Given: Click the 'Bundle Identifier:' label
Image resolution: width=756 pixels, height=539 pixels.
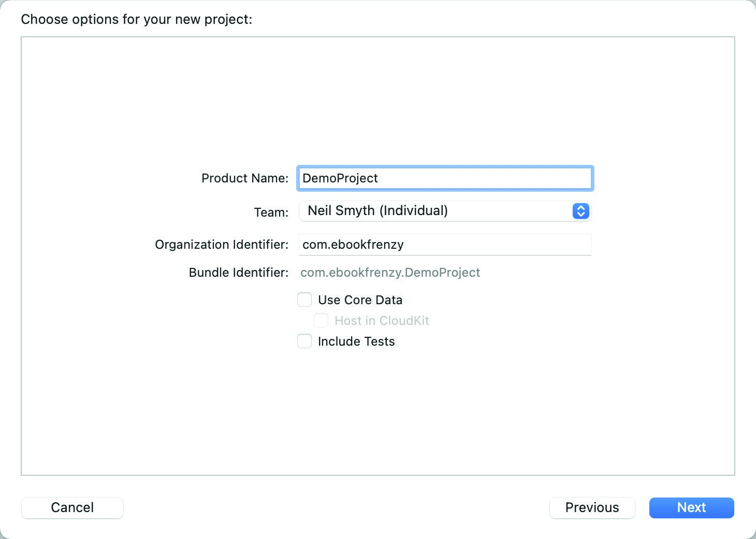Looking at the screenshot, I should click(x=239, y=273).
